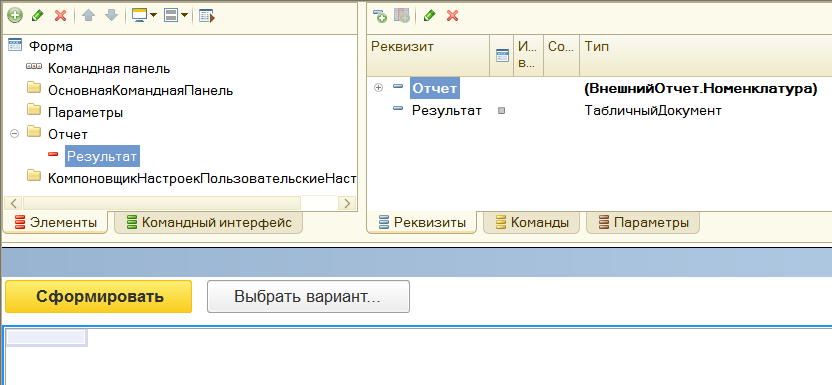Screen dimensions: 832x385
Task: Click the Командная панель item icon
Action: [33, 67]
